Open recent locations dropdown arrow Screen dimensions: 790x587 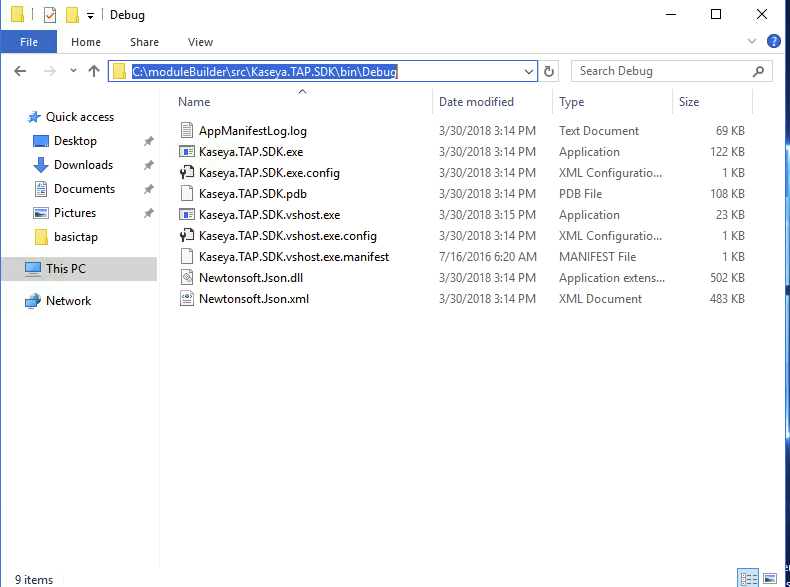click(x=74, y=71)
